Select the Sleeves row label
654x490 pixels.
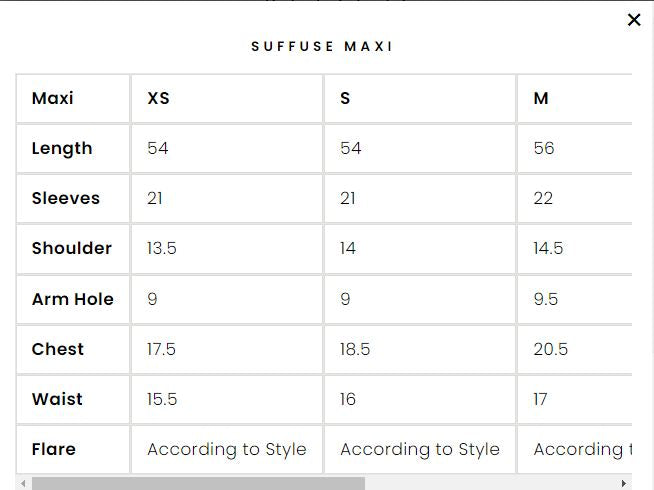[66, 198]
